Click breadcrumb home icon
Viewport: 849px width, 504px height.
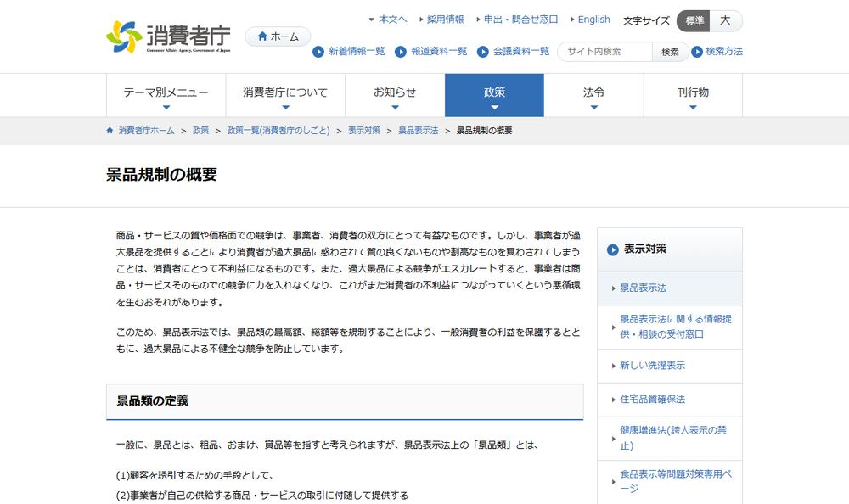tap(110, 131)
